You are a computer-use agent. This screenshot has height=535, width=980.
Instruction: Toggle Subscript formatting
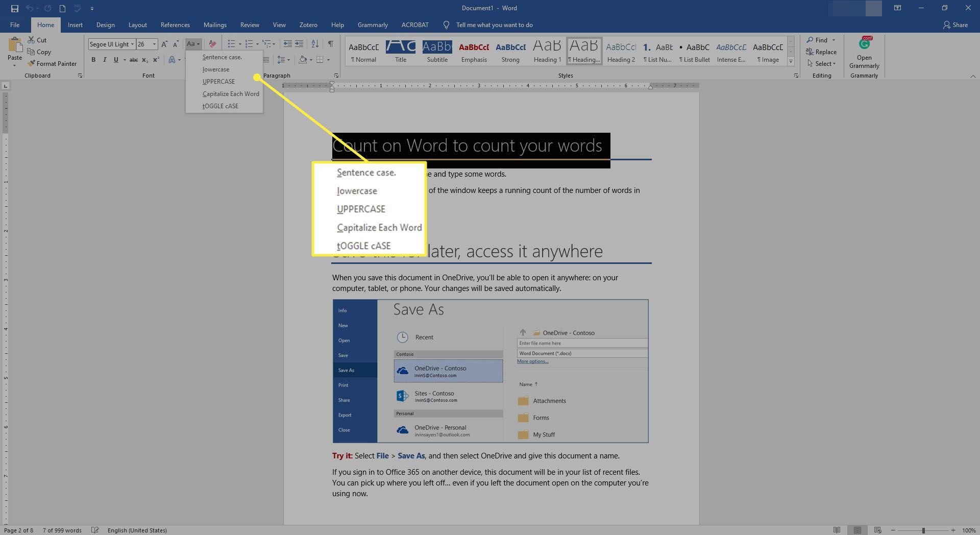pyautogui.click(x=145, y=60)
